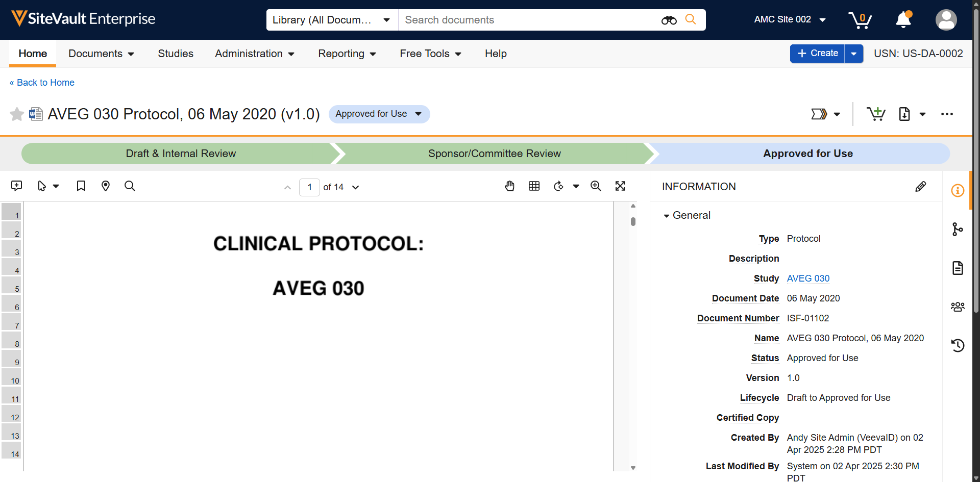
Task: Click the page number input box
Action: (309, 187)
